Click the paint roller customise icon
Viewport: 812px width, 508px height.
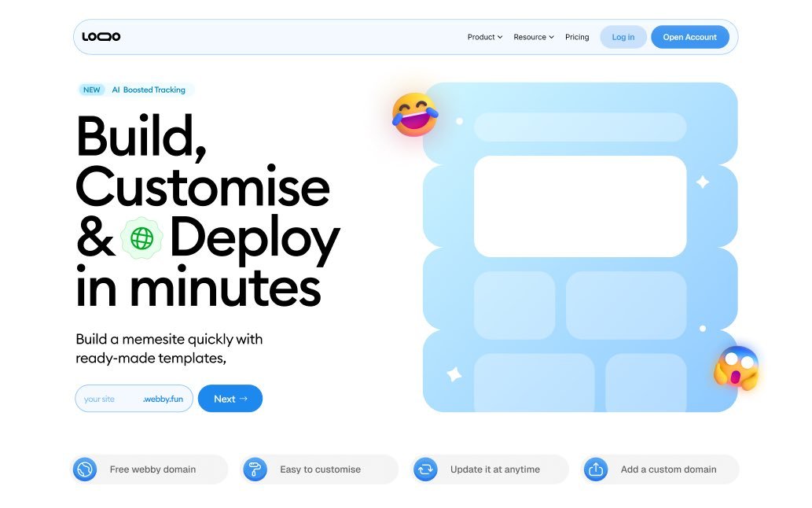point(255,469)
